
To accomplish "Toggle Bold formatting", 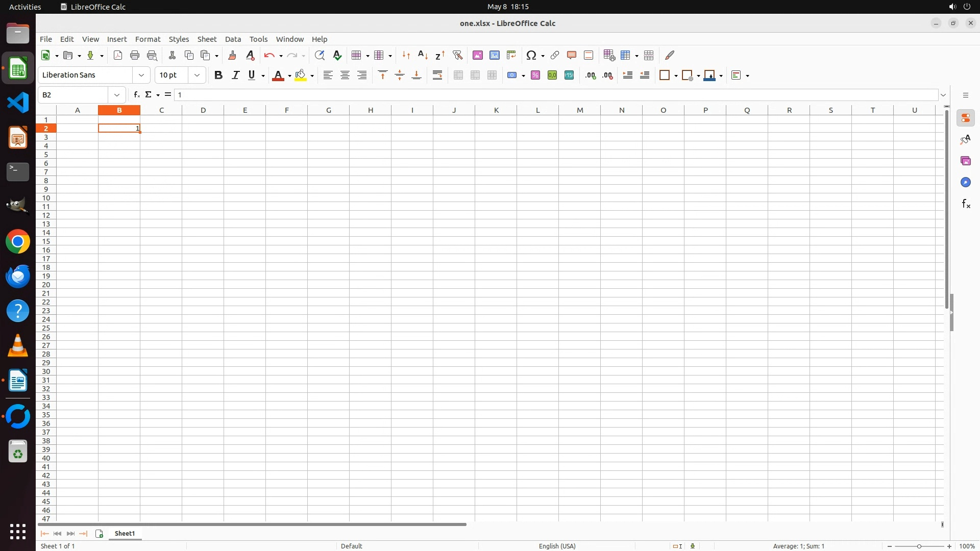I will tap(218, 75).
